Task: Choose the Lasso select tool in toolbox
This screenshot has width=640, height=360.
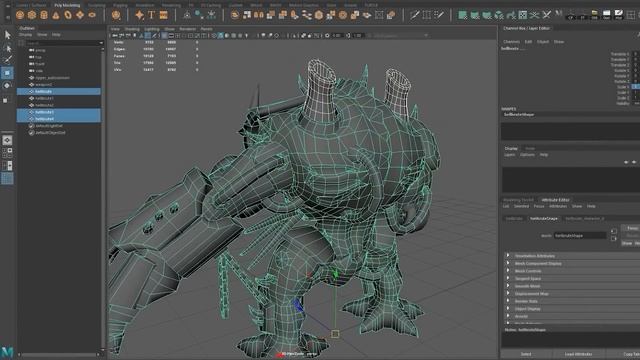Action: tap(7, 48)
